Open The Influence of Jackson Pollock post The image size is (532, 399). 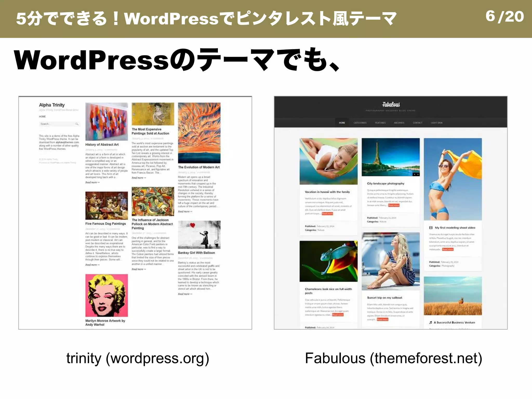tap(152, 224)
